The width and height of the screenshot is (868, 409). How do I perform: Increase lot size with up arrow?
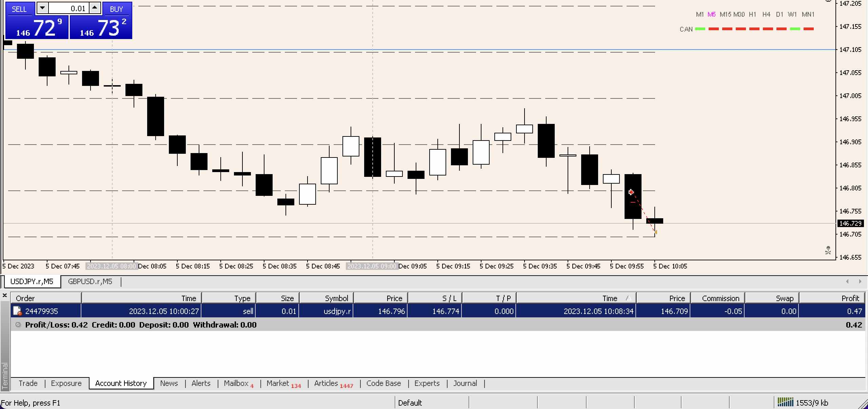[95, 8]
